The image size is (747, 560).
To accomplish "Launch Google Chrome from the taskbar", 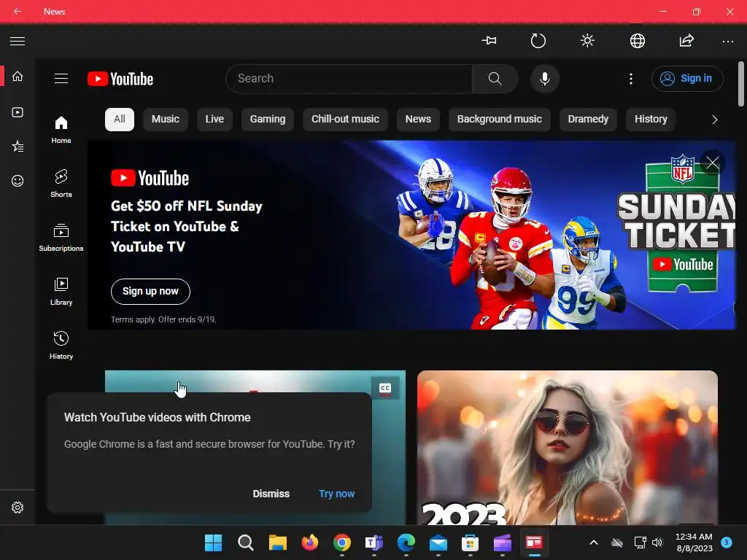I will click(x=341, y=542).
